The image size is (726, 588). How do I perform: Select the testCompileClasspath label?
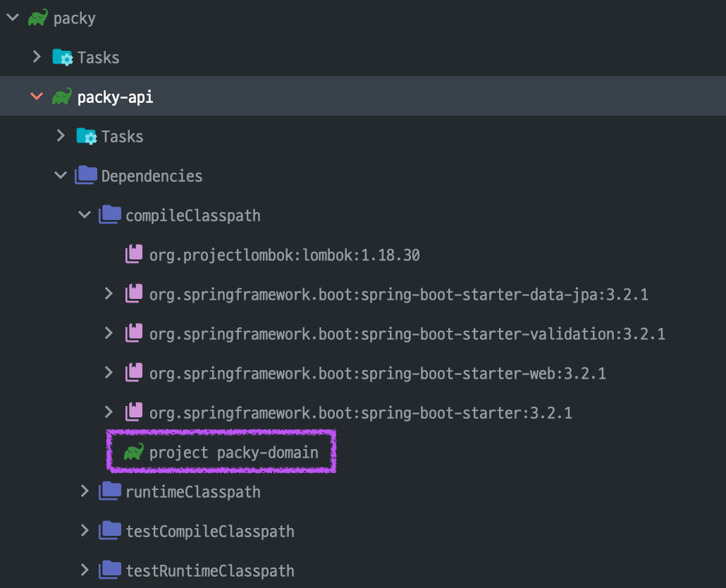pyautogui.click(x=210, y=531)
